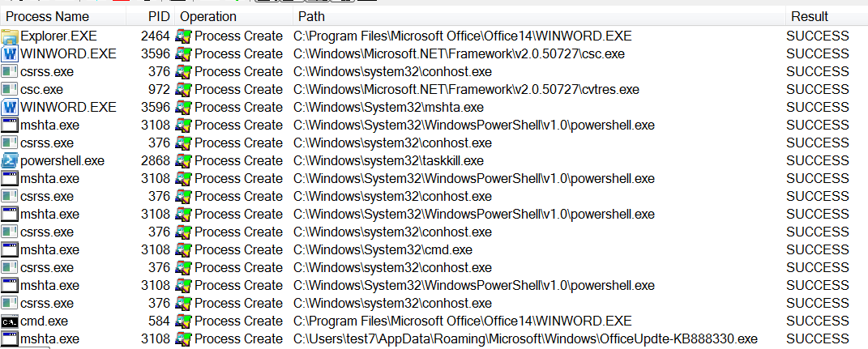The image size is (868, 349).
Task: Click the csc.exe process icon
Action: [x=10, y=90]
